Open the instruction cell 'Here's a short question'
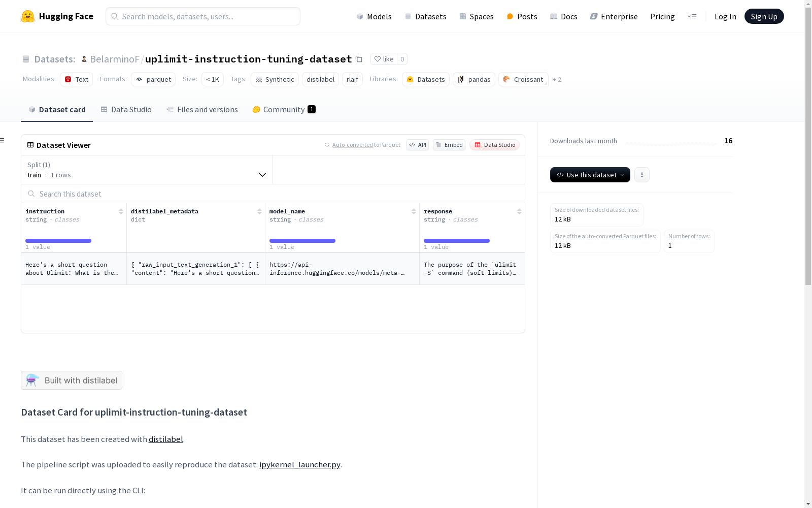Viewport: 812px width, 508px height. point(74,269)
